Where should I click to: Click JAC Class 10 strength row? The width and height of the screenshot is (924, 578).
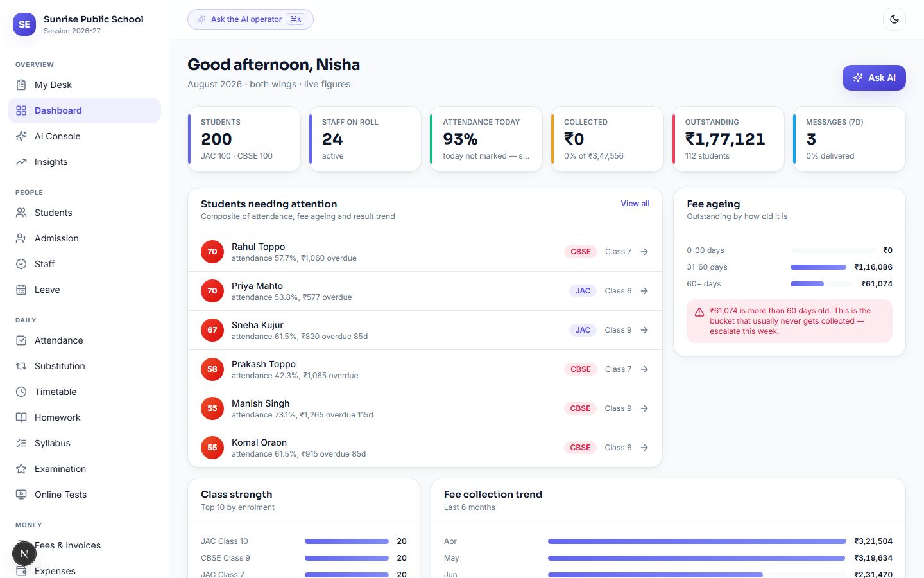pos(304,541)
